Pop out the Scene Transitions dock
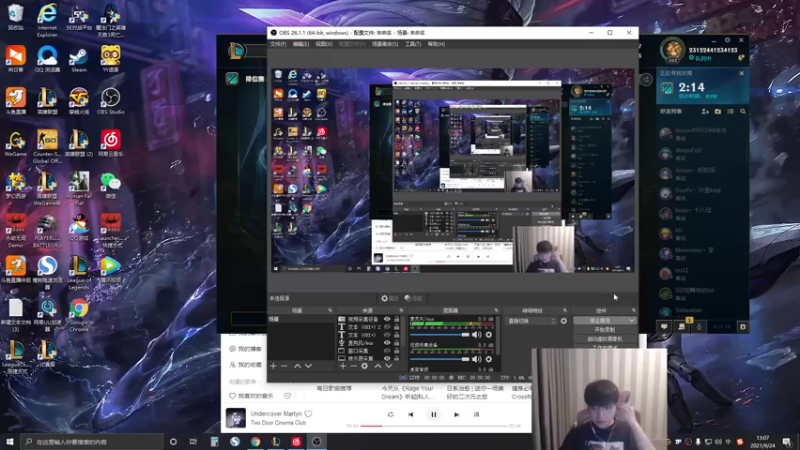 pos(565,310)
